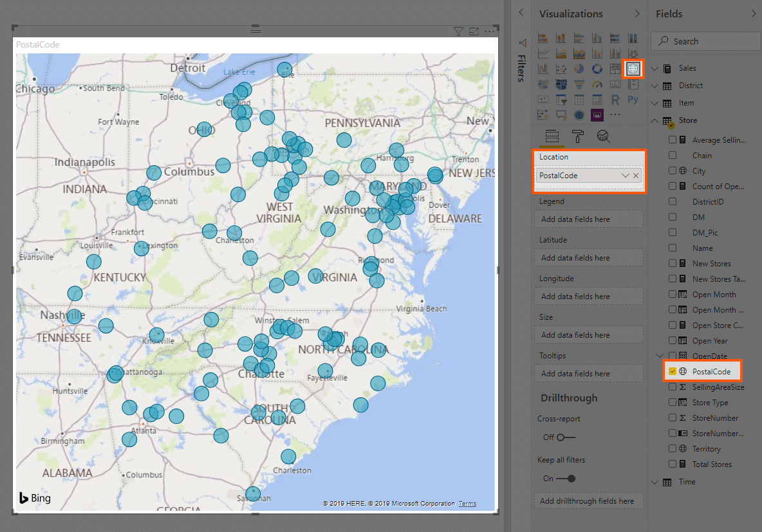Select the Python visual icon

(x=633, y=99)
